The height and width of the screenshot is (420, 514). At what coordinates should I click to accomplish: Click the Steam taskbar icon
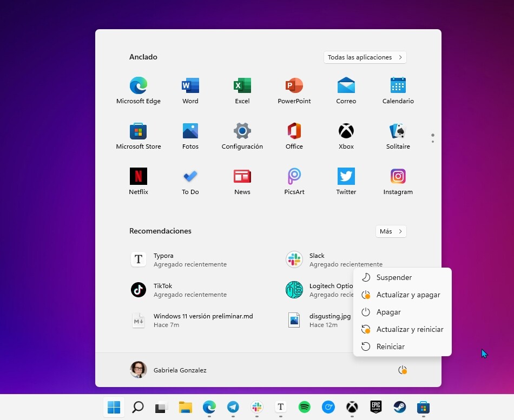pos(399,407)
